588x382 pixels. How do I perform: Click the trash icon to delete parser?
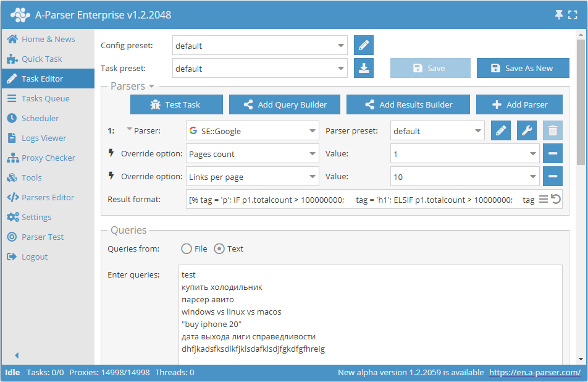(553, 131)
